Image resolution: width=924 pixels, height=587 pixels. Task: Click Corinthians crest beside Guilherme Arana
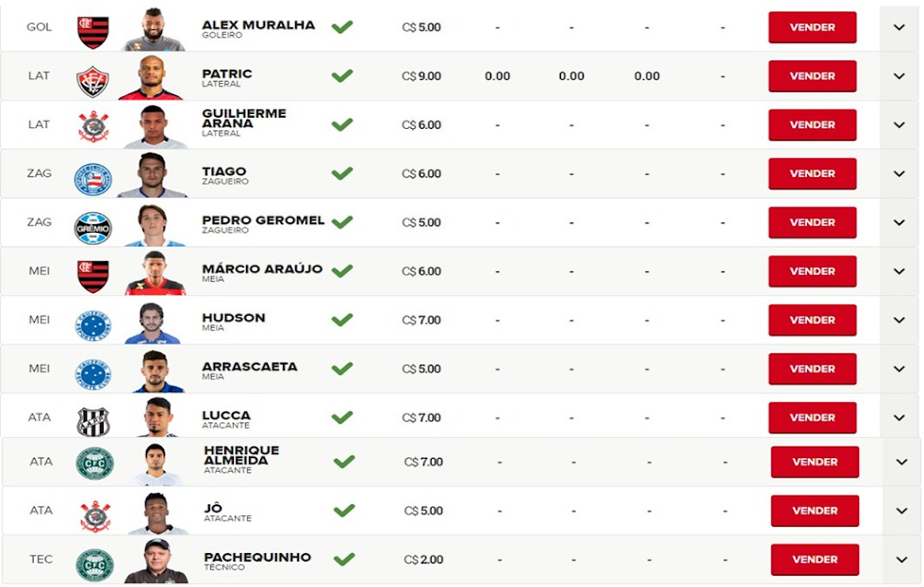[x=93, y=126]
